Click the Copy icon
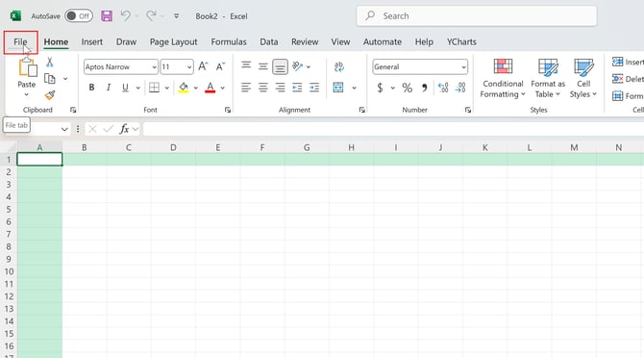Screen dimensions: 644x358 pos(50,79)
